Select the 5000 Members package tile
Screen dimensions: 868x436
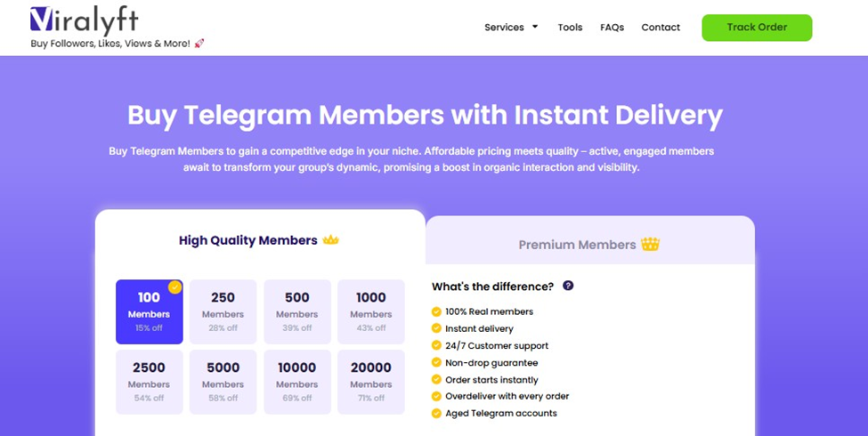pyautogui.click(x=223, y=382)
